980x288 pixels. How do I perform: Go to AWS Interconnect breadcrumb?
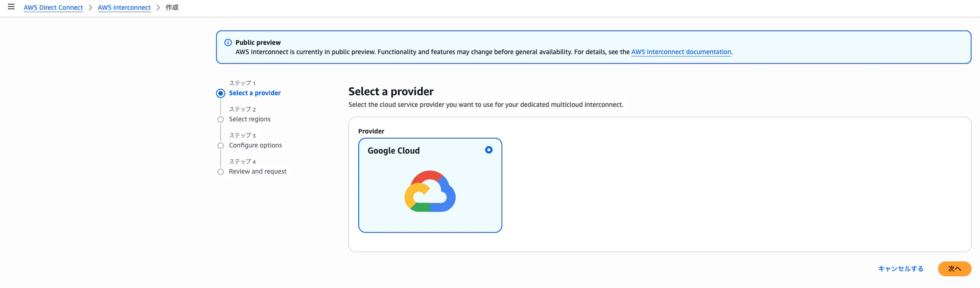[124, 7]
